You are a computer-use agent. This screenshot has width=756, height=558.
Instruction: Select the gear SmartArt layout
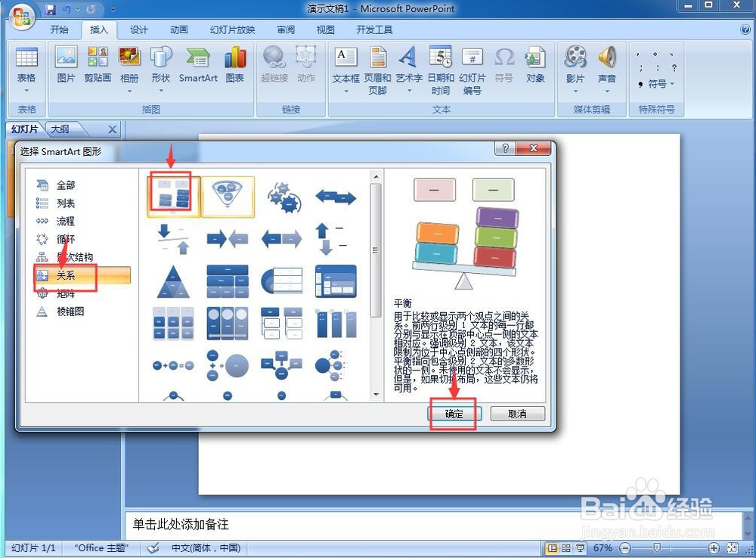pos(284,197)
